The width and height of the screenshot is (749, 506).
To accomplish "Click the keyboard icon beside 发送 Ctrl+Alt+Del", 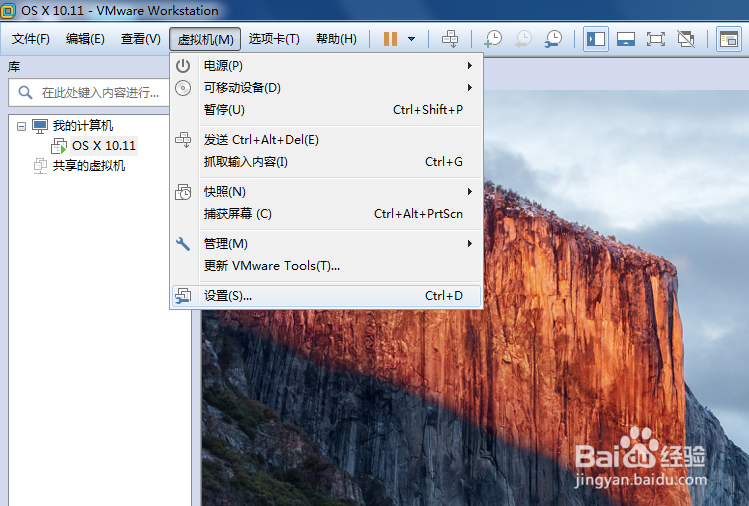I will (183, 140).
